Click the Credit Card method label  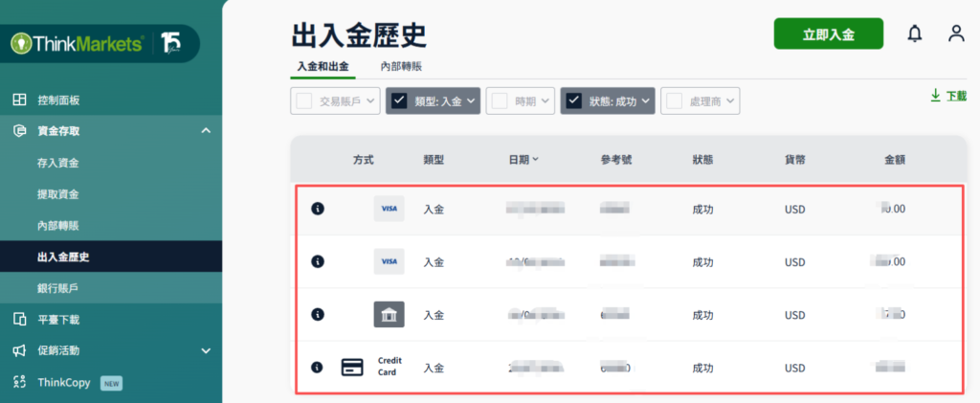390,367
